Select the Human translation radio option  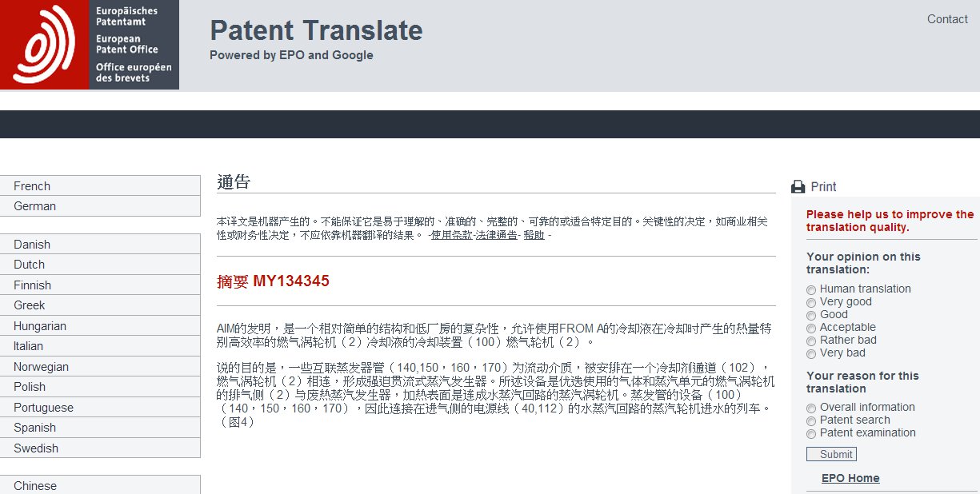(811, 289)
